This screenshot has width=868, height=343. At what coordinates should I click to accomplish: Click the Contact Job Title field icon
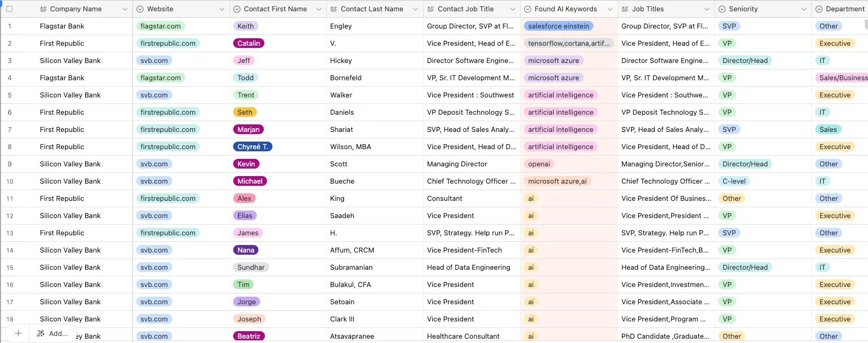431,9
